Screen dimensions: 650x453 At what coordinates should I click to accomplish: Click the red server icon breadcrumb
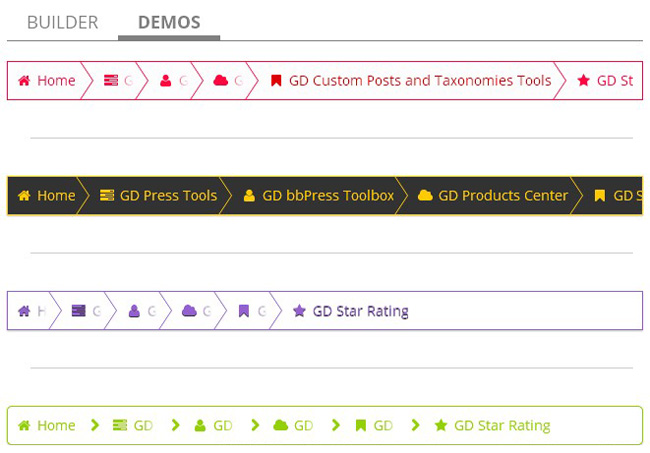click(x=111, y=81)
